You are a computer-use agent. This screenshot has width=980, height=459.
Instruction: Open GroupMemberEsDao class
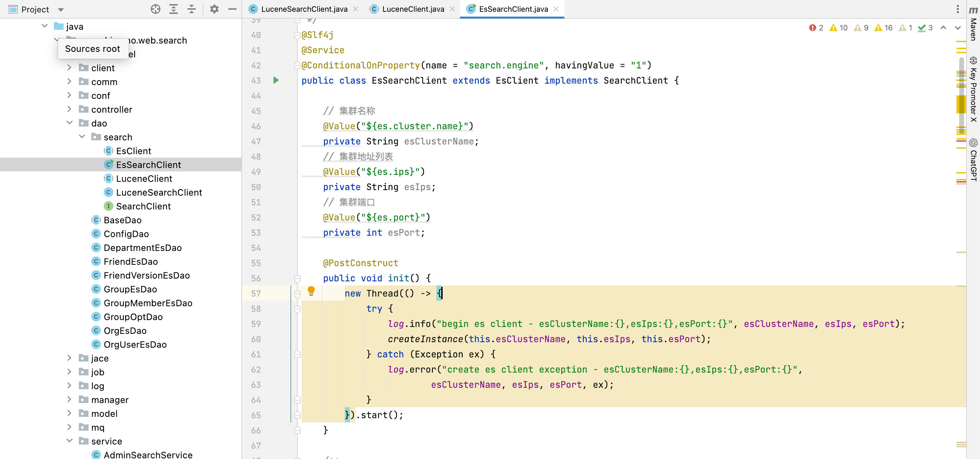148,303
